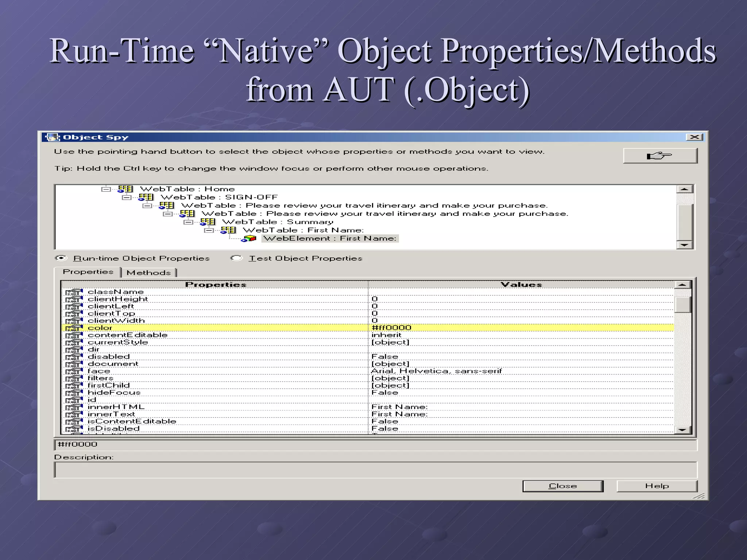The height and width of the screenshot is (560, 747).
Task: Click the contentEditable inherit value
Action: tap(386, 335)
